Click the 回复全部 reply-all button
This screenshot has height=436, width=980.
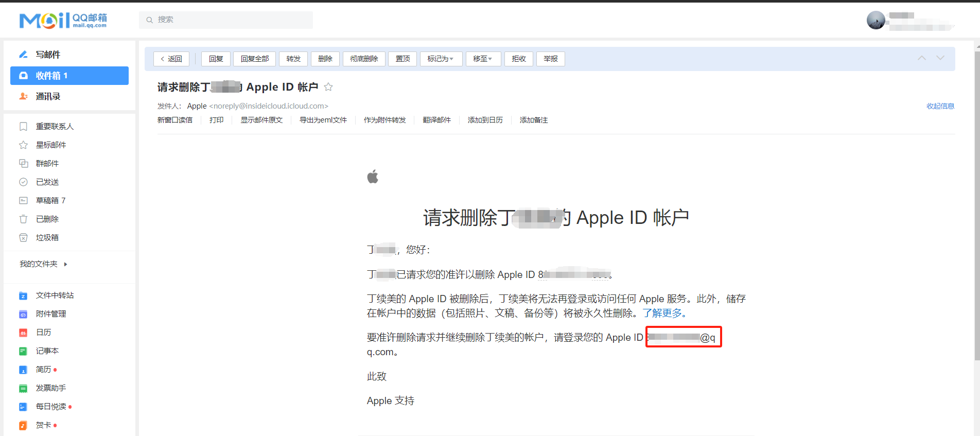255,59
